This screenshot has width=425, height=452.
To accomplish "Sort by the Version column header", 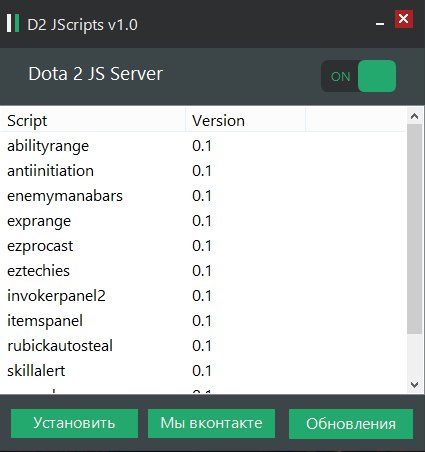I will tap(246, 120).
